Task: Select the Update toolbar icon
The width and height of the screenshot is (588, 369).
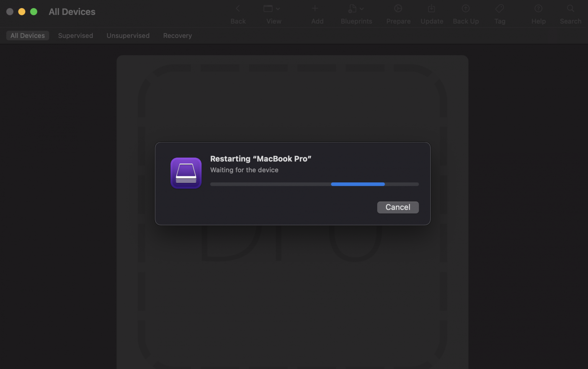Action: point(432,8)
